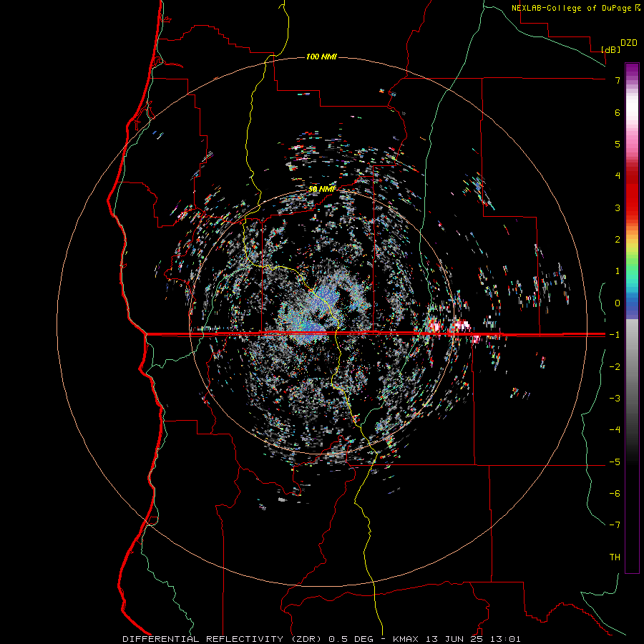Click the 1 value on color scale

(618, 271)
